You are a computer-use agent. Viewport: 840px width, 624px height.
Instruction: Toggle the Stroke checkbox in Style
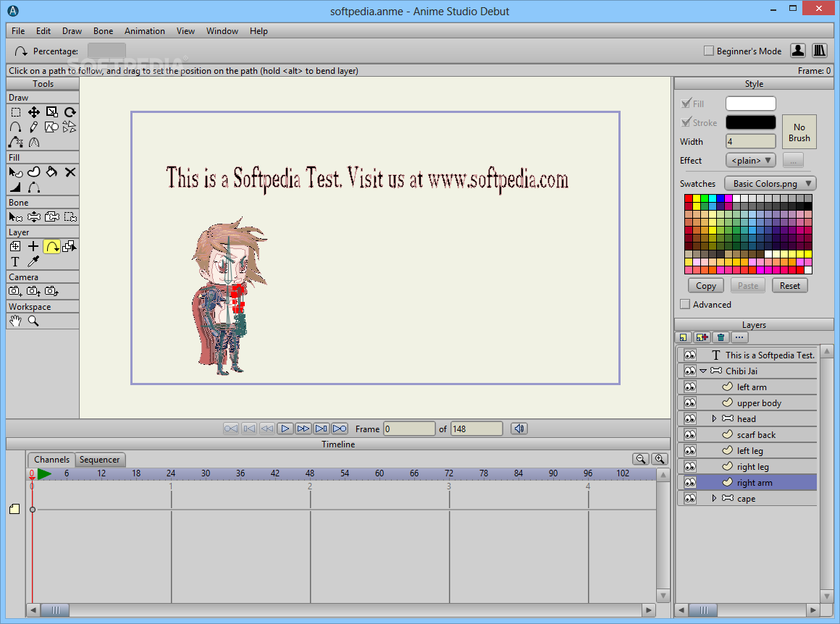[686, 122]
